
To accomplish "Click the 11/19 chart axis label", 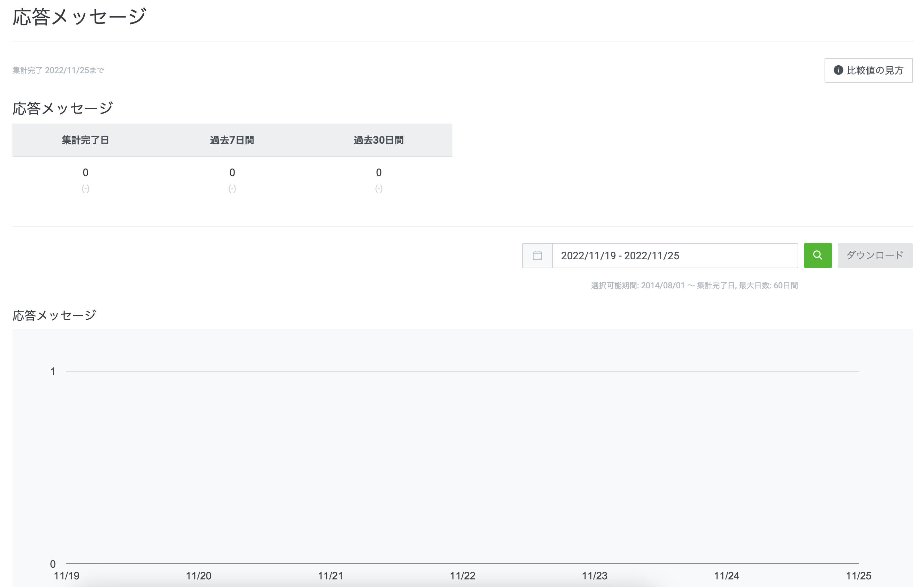I will [67, 576].
